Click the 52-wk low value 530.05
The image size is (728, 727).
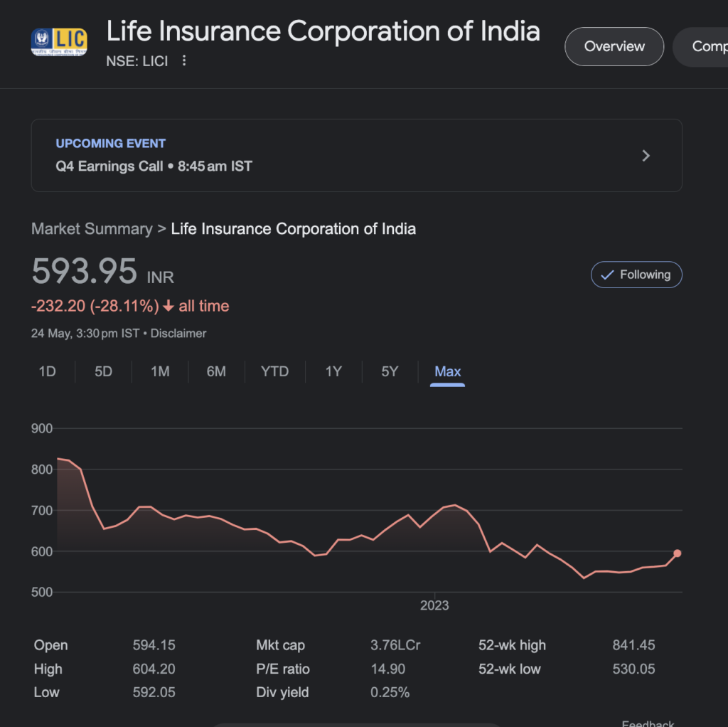pos(633,669)
